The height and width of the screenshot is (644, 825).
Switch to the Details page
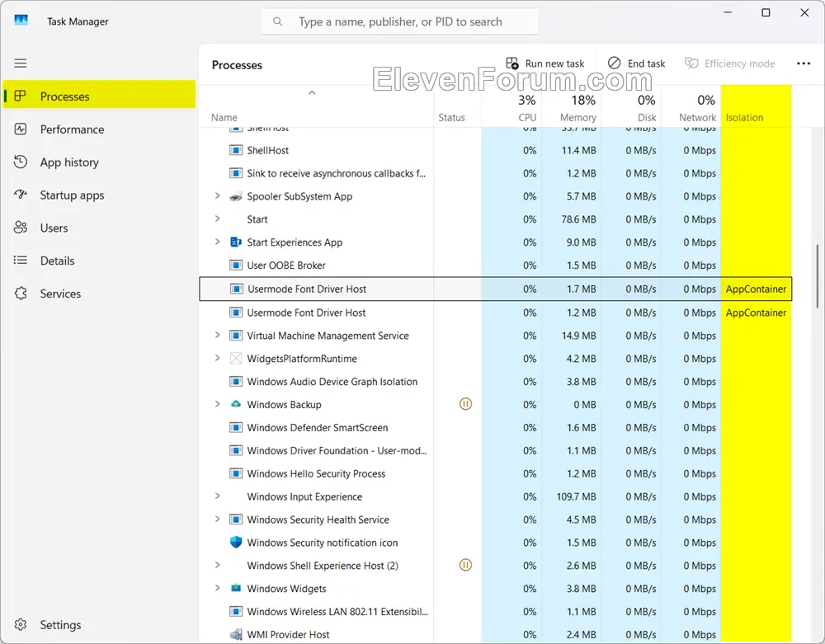point(99,261)
